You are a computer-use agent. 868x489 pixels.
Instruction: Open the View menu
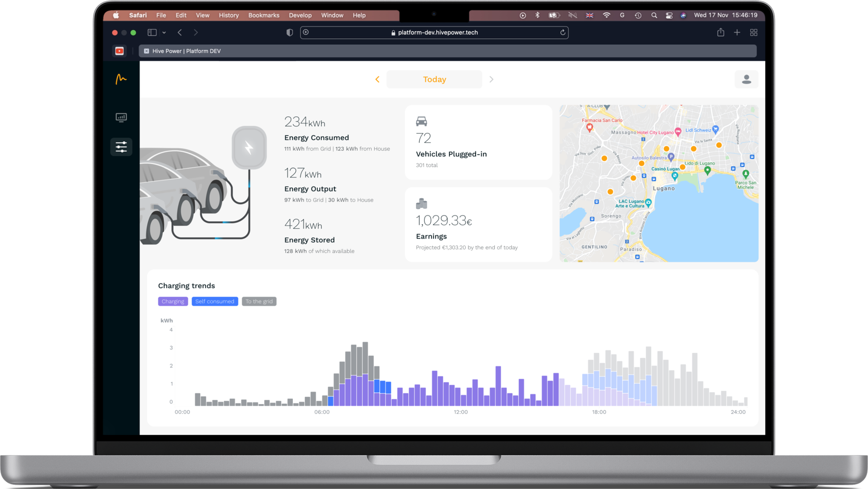coord(202,15)
